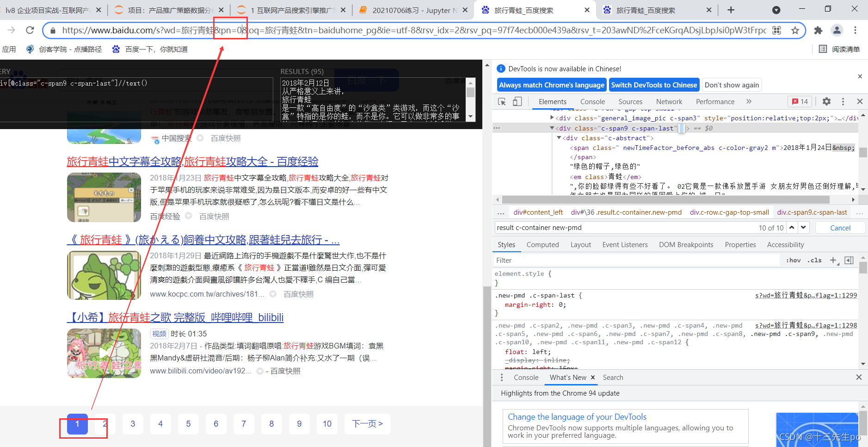This screenshot has width=868, height=447.
Task: Switch to the Console tab
Action: 592,102
